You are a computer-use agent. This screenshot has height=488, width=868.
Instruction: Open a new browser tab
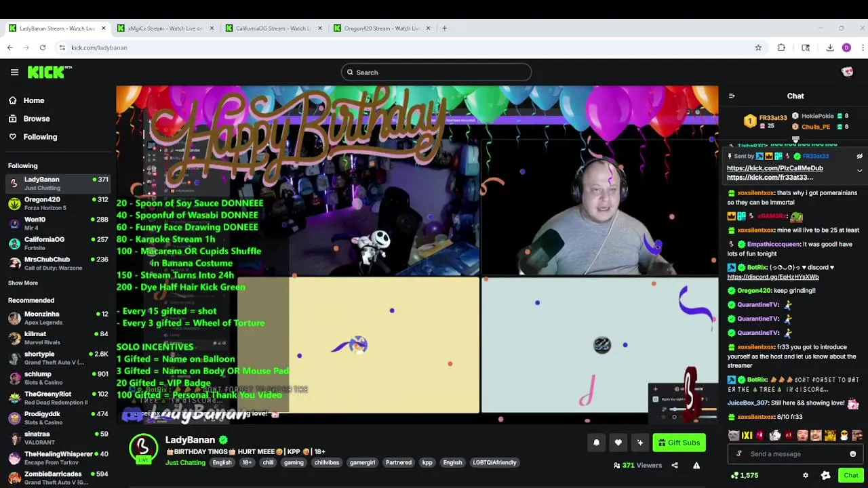pyautogui.click(x=444, y=28)
